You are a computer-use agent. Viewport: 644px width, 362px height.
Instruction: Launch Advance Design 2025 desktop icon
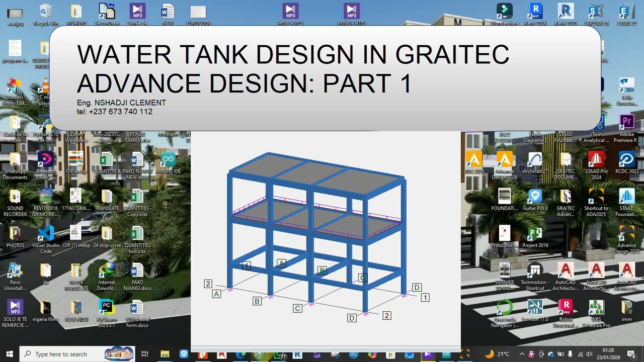point(627,239)
